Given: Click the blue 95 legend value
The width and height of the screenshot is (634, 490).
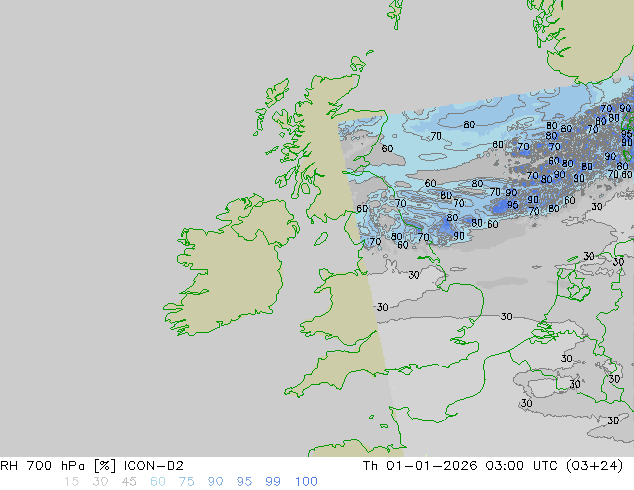Looking at the screenshot, I should (244, 482).
